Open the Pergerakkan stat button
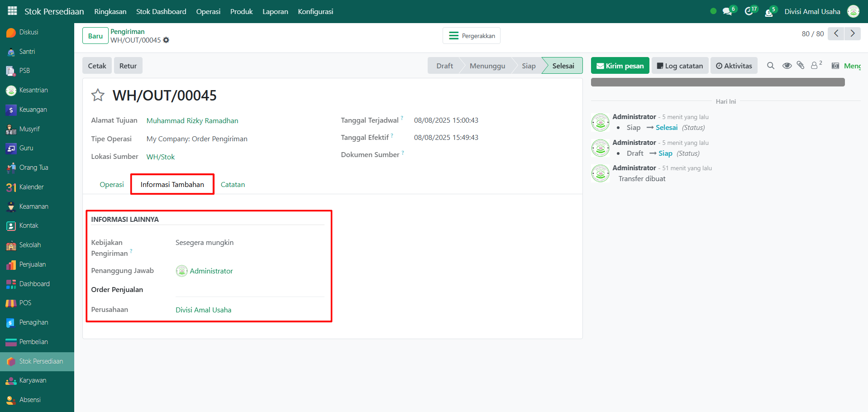 click(471, 36)
